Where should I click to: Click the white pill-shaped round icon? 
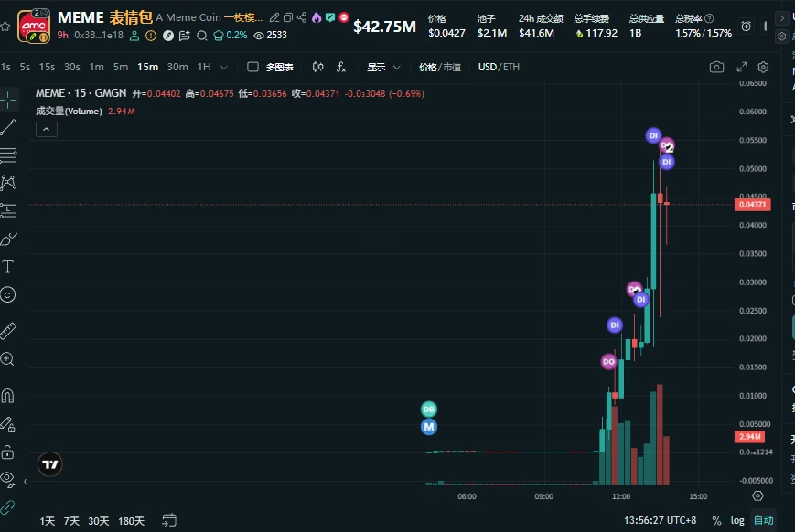168,36
